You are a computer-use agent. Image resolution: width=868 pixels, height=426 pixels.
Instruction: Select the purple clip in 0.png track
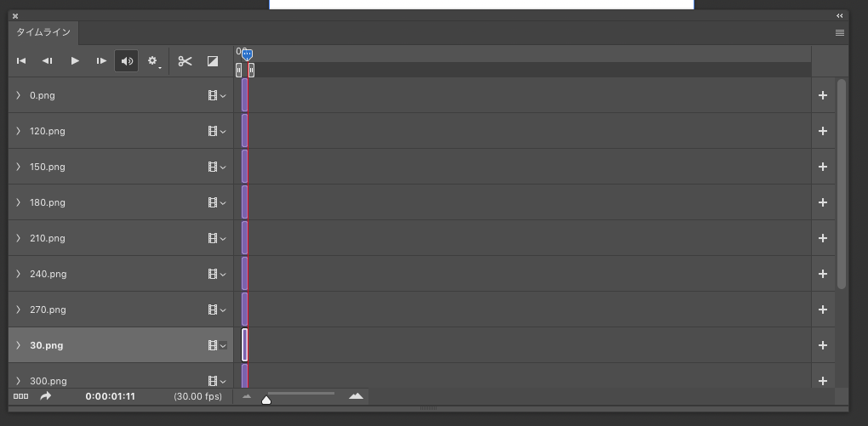click(x=245, y=94)
